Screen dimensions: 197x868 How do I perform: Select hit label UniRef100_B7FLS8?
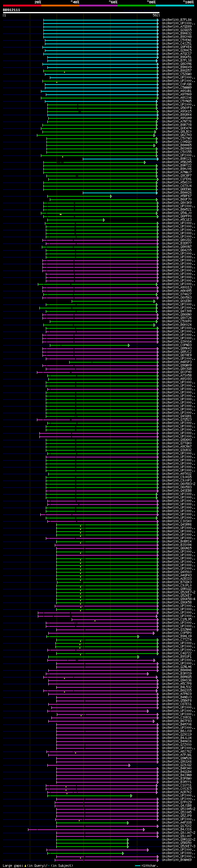(x=176, y=60)
